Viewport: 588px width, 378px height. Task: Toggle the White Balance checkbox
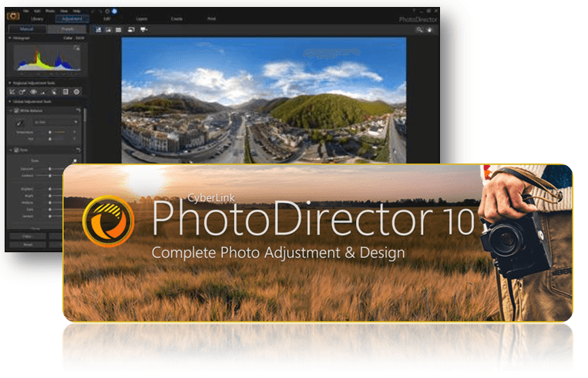(x=17, y=111)
